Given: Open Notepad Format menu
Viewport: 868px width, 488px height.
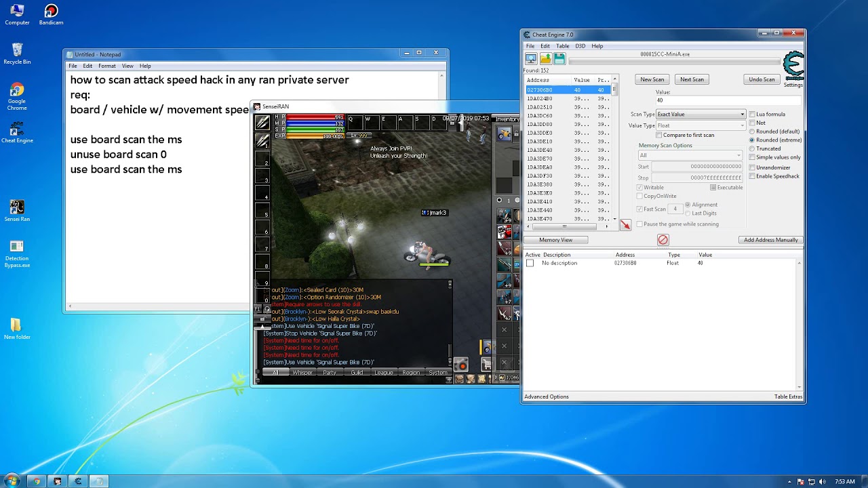Looking at the screenshot, I should click(x=106, y=66).
